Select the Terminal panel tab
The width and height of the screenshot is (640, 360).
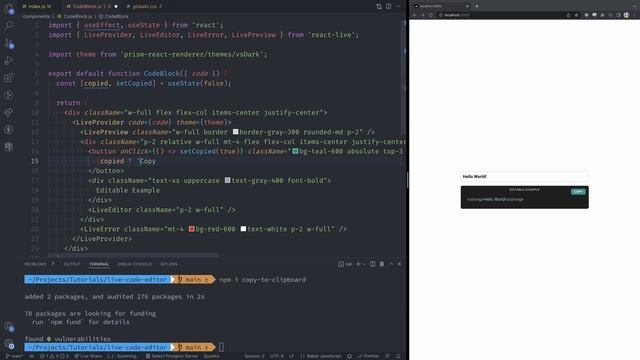tap(99, 264)
